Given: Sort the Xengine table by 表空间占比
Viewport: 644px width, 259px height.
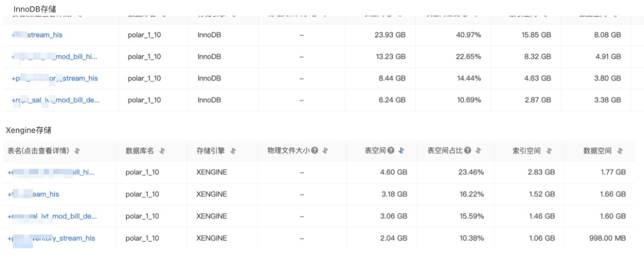Looking at the screenshot, I should (x=478, y=150).
